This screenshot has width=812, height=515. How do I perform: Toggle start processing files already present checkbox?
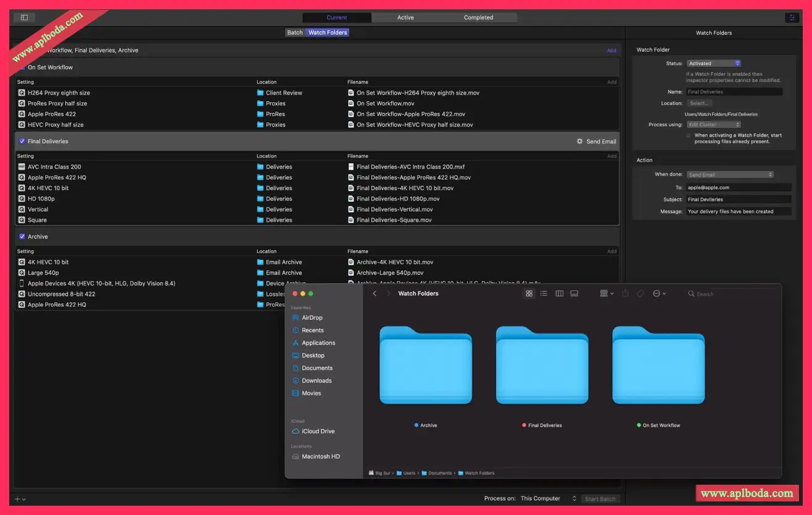click(x=689, y=135)
